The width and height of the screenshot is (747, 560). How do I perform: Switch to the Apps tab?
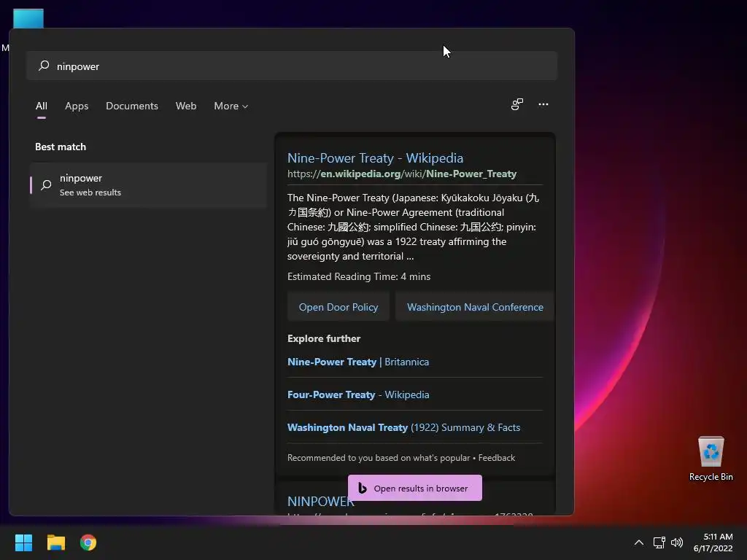[77, 106]
